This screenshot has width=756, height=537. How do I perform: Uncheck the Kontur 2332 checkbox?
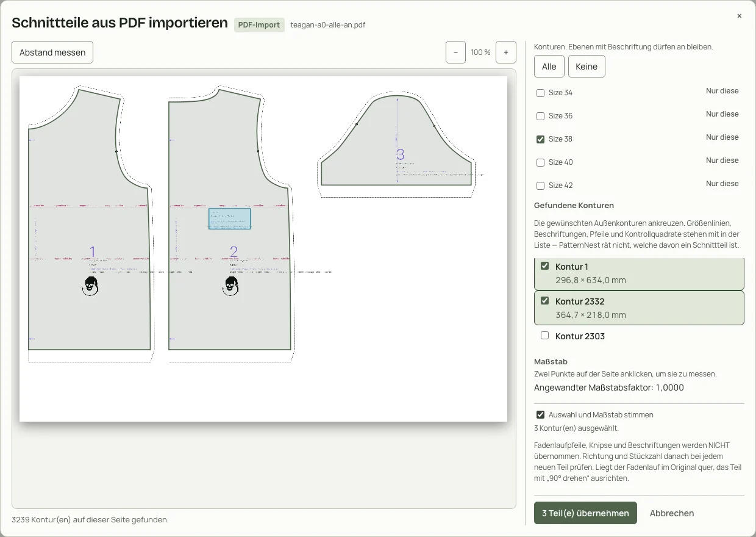545,301
